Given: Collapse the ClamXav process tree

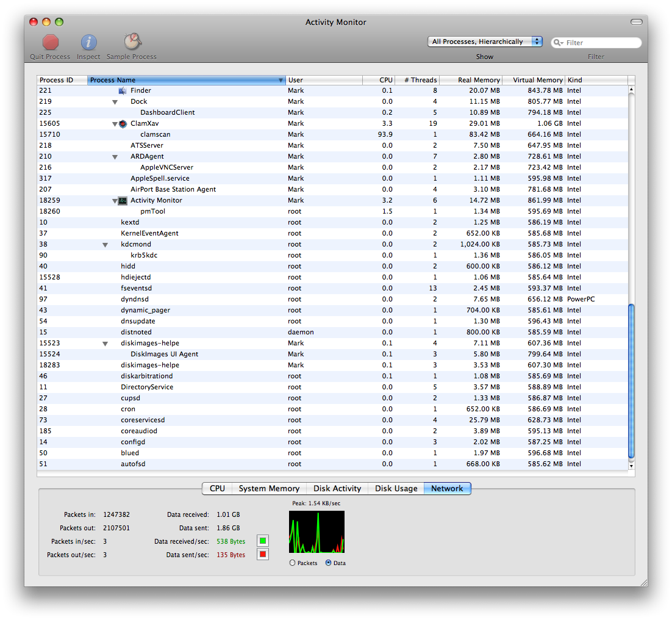Looking at the screenshot, I should (115, 124).
